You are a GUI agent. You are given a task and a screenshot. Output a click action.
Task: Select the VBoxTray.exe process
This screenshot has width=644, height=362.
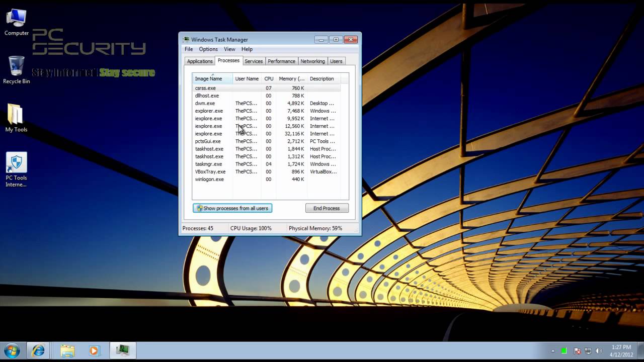267,171
